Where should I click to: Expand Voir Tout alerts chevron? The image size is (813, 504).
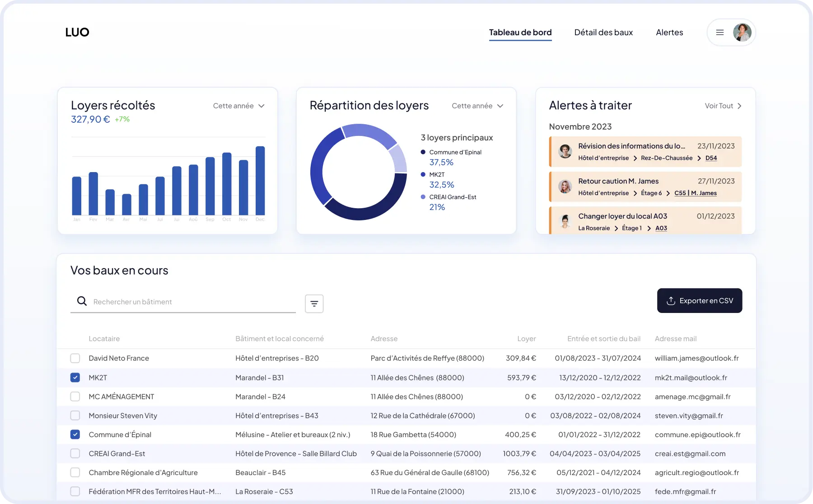click(x=739, y=106)
